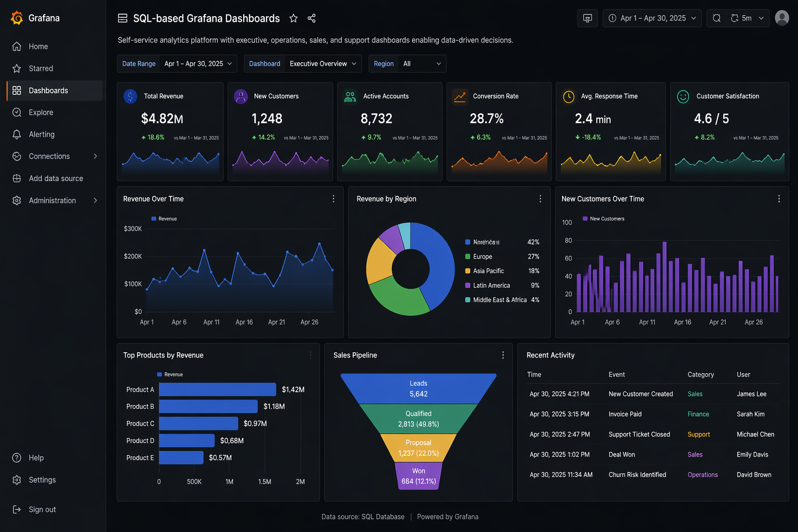798x532 pixels.
Task: Click the Connections sidebar icon
Action: click(16, 156)
